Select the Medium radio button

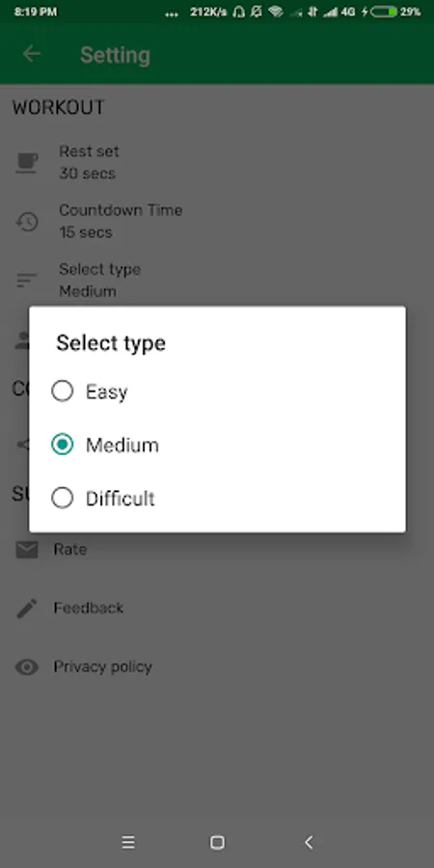pyautogui.click(x=62, y=445)
